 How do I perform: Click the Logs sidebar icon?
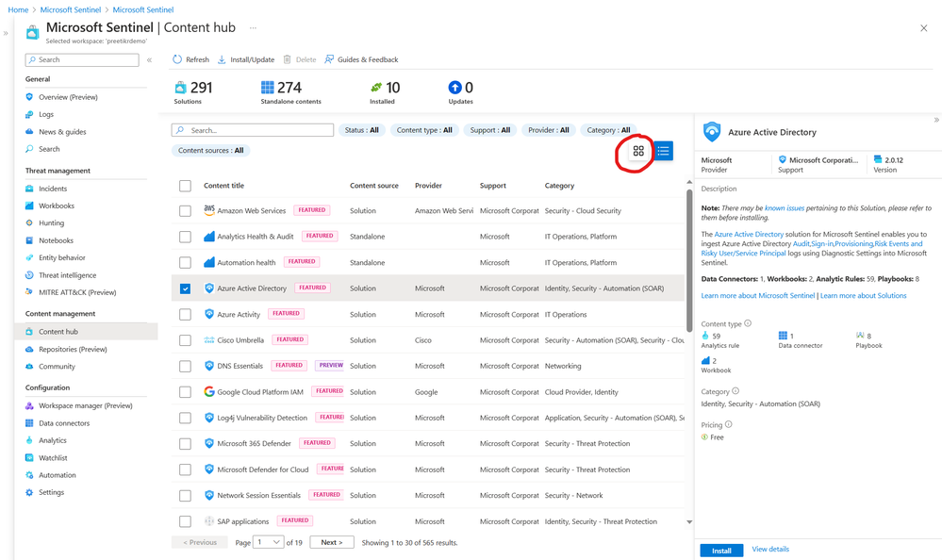click(x=29, y=114)
